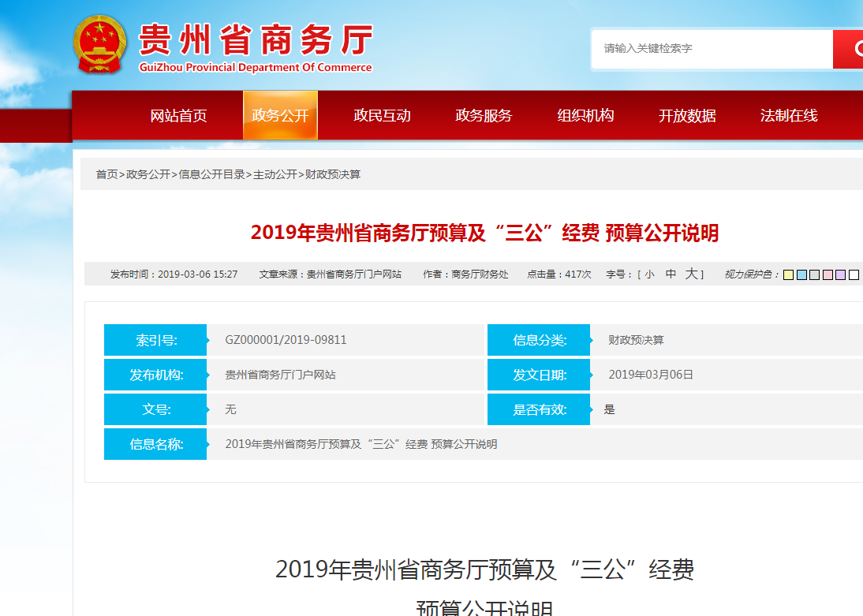863x616 pixels.
Task: Set font size to large (大)
Action: pyautogui.click(x=691, y=274)
